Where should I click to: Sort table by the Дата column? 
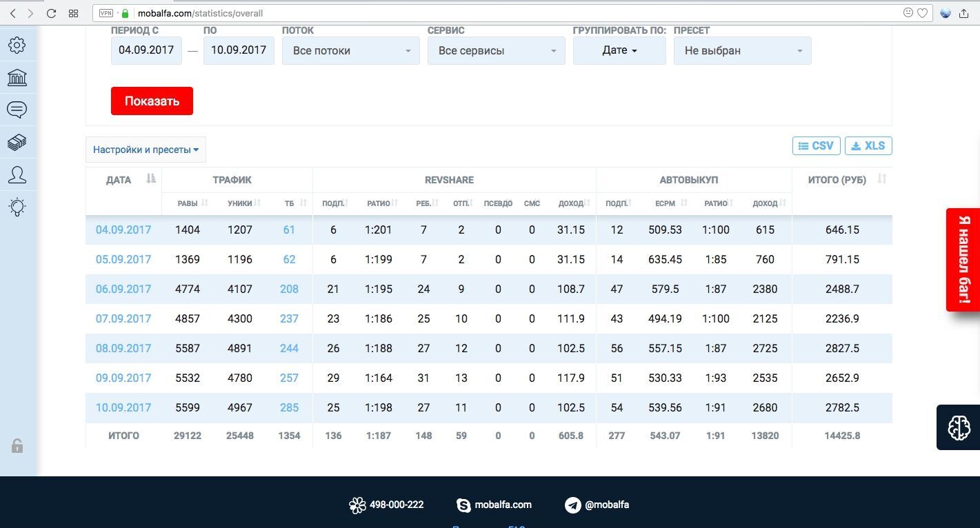tap(150, 179)
